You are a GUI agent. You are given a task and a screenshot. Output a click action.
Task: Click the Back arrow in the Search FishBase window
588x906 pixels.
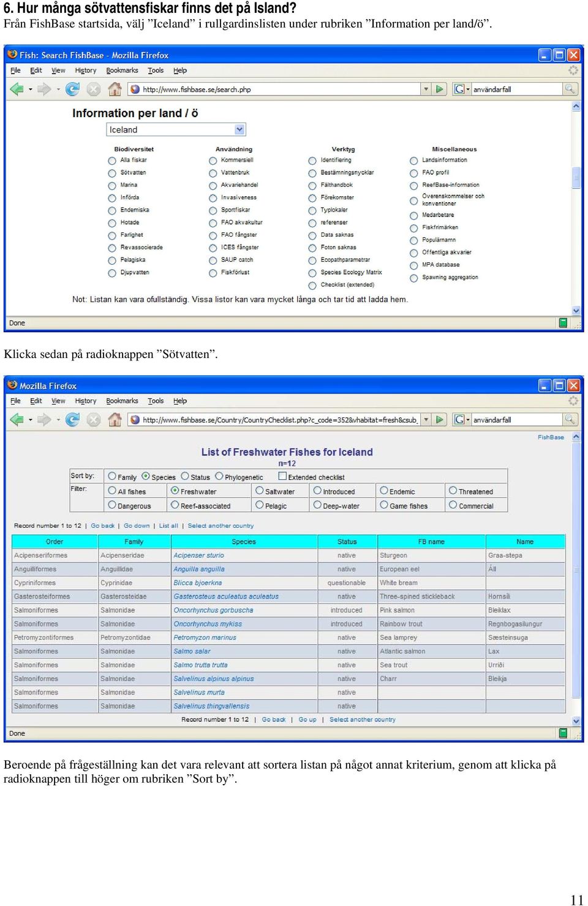17,89
